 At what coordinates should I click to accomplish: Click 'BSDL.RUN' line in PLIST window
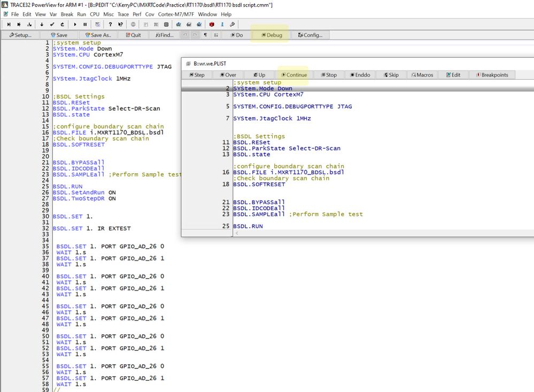pos(248,226)
